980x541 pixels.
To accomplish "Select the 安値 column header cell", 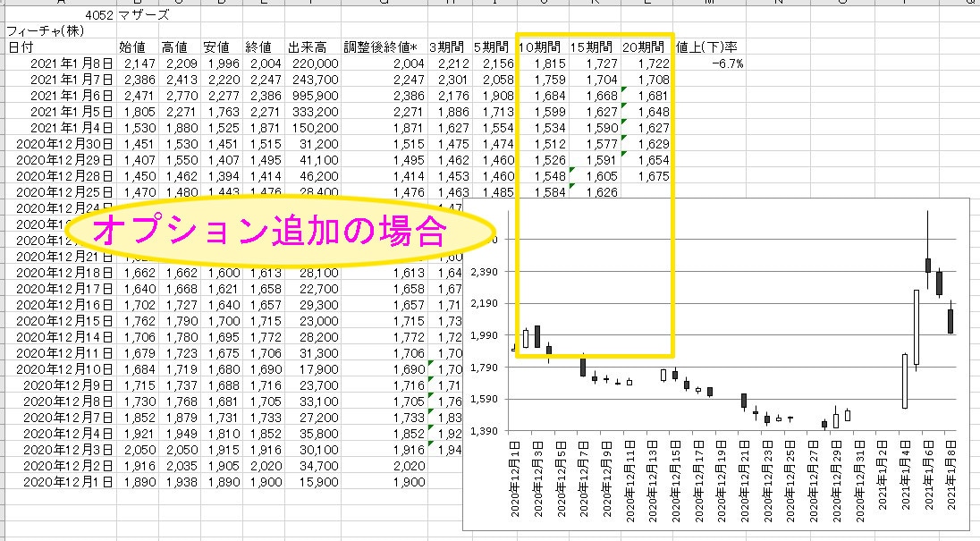I will coord(221,47).
